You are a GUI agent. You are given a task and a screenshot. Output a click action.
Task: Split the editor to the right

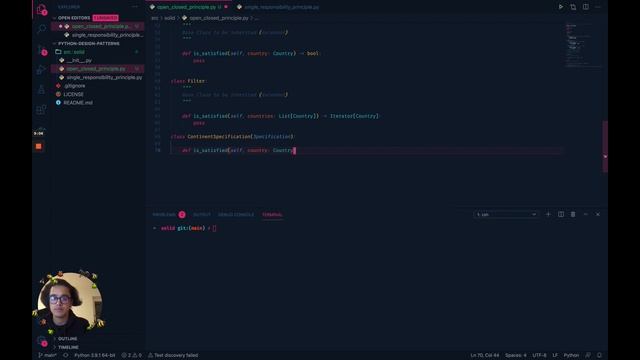click(586, 7)
